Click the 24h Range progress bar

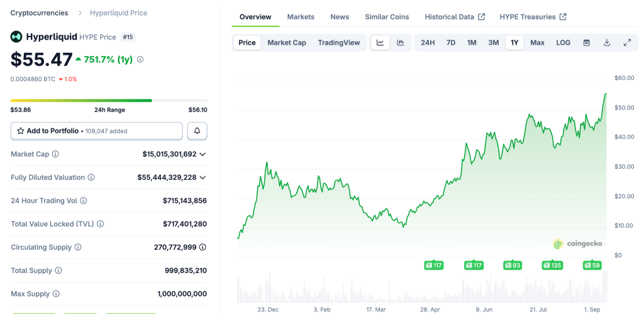coord(109,100)
